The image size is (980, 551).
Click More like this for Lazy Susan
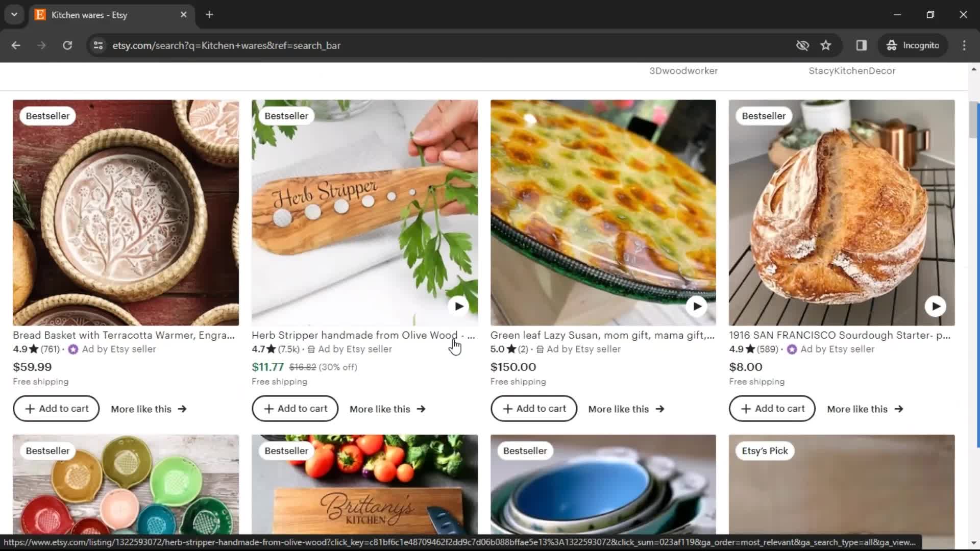(625, 408)
